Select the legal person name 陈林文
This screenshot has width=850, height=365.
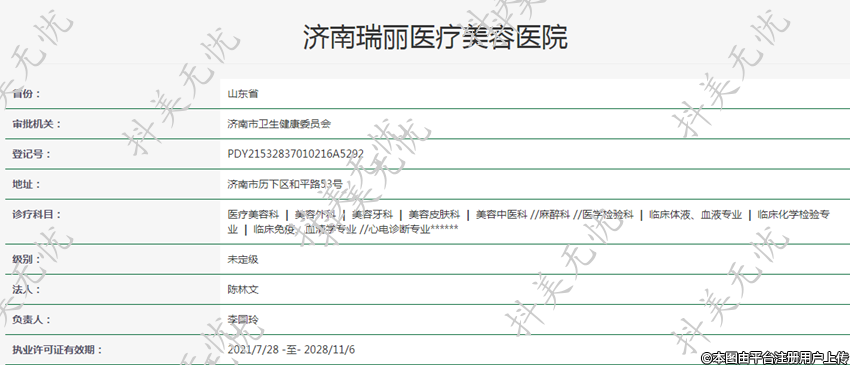tap(243, 290)
